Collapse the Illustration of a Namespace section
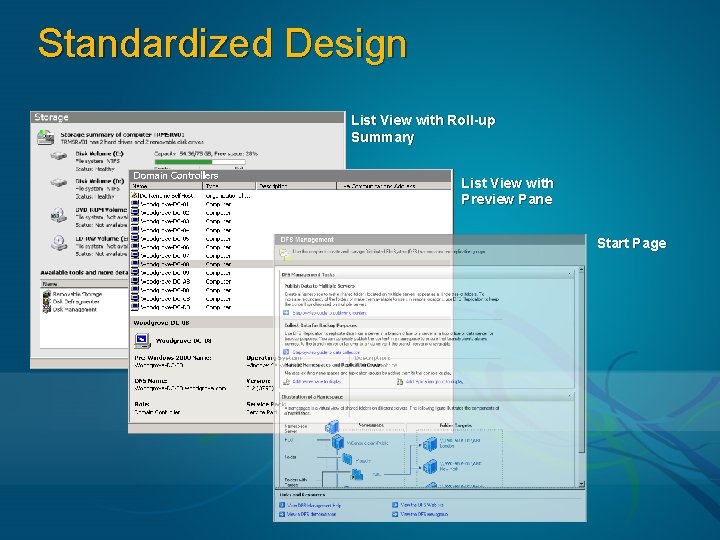 coord(569,396)
